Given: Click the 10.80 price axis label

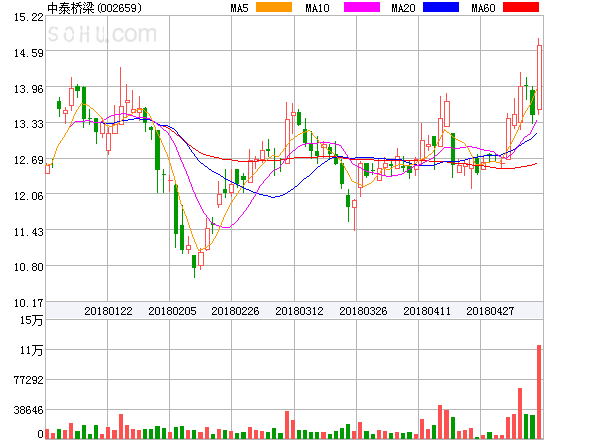Looking at the screenshot, I should pyautogui.click(x=29, y=267).
